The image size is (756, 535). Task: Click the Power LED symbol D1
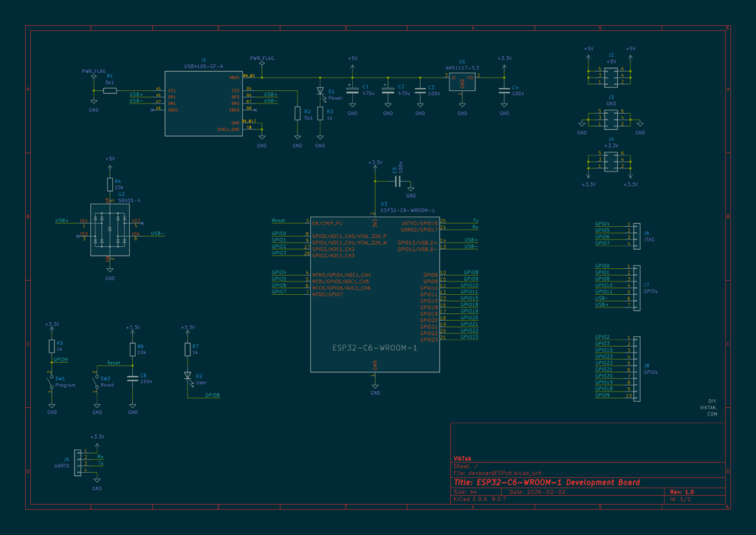pyautogui.click(x=320, y=92)
